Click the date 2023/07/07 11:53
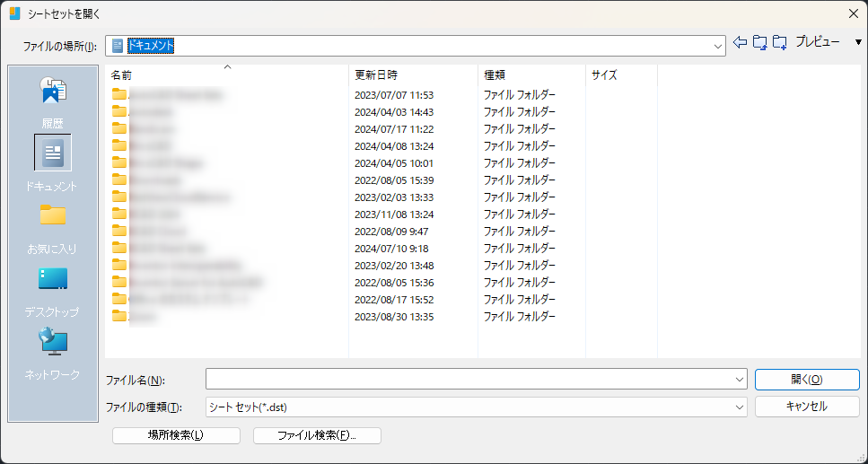Screen dimensions: 868x464 394,95
